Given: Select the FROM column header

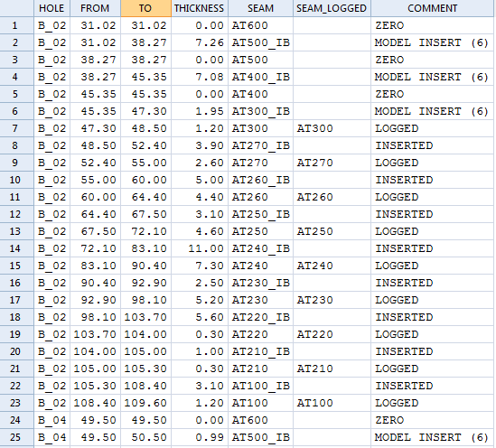Looking at the screenshot, I should 95,8.
